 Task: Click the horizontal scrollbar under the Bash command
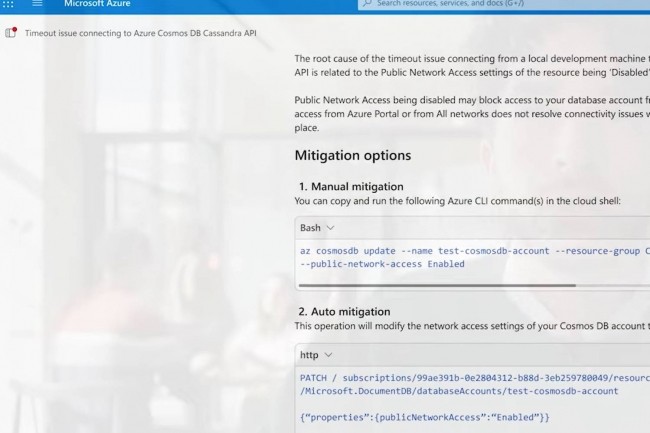[x=437, y=285]
